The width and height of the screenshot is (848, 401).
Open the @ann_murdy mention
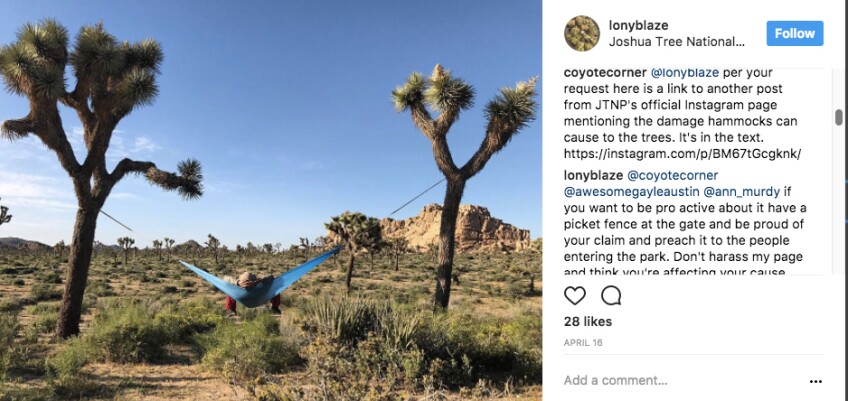pos(741,192)
